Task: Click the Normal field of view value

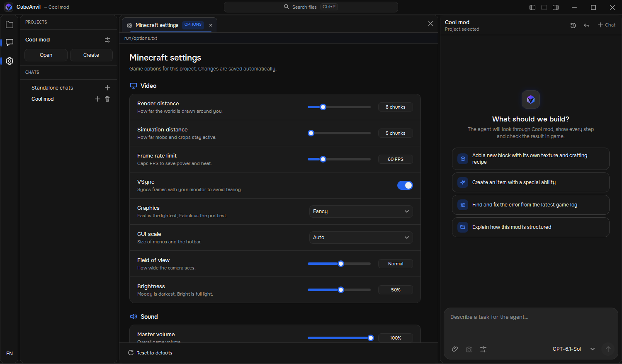Action: [396, 264]
